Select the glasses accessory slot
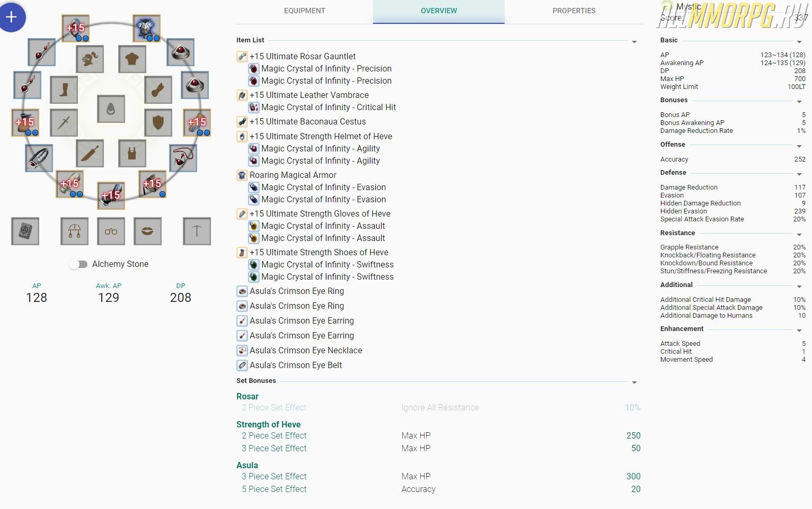 pos(111,231)
